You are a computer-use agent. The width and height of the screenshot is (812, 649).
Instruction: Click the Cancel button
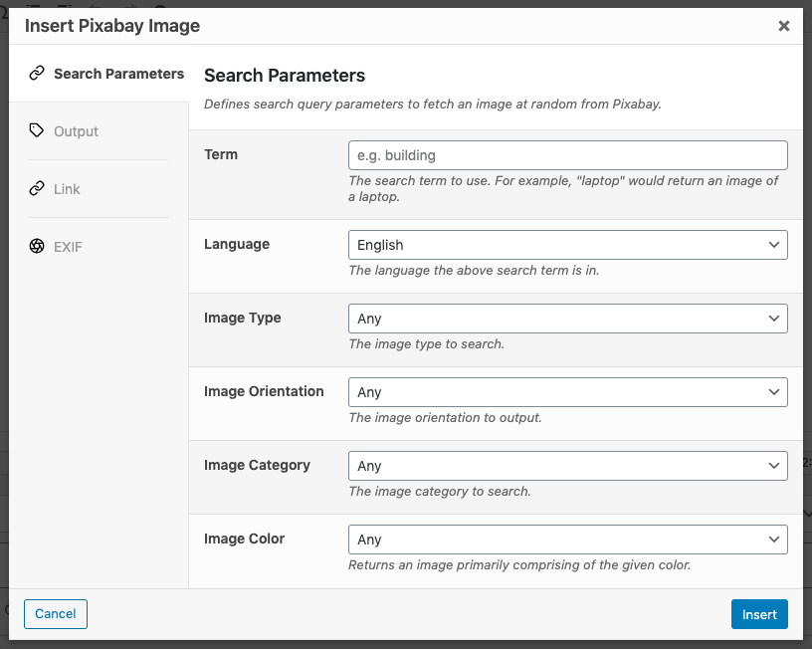(56, 614)
